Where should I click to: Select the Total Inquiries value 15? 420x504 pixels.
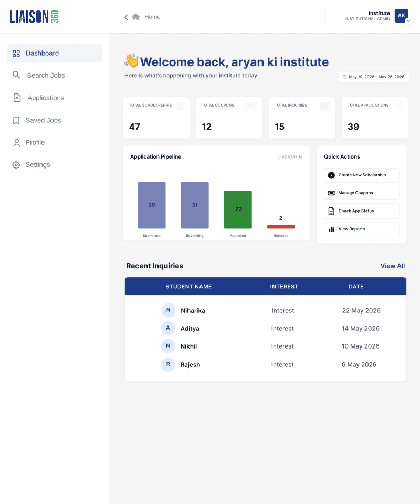280,127
